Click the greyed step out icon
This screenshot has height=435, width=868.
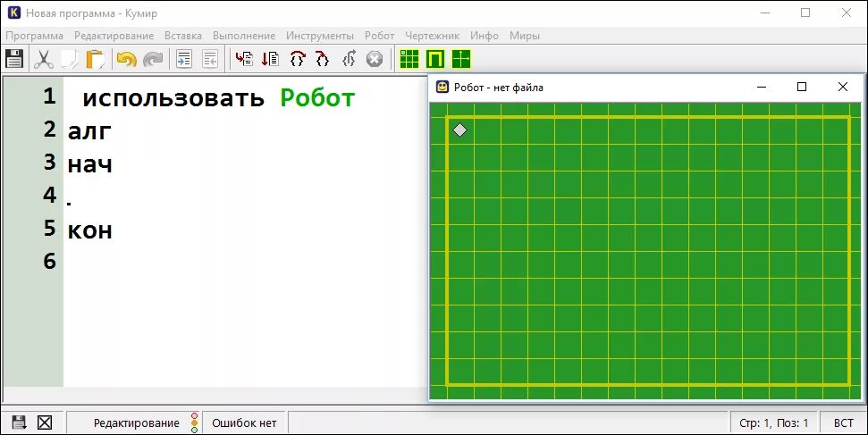pos(349,59)
